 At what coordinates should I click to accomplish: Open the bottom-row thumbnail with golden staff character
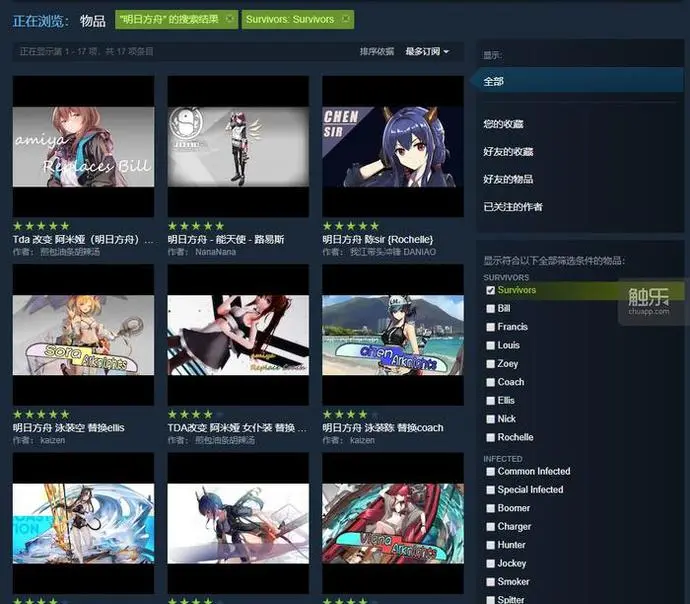coord(84,523)
